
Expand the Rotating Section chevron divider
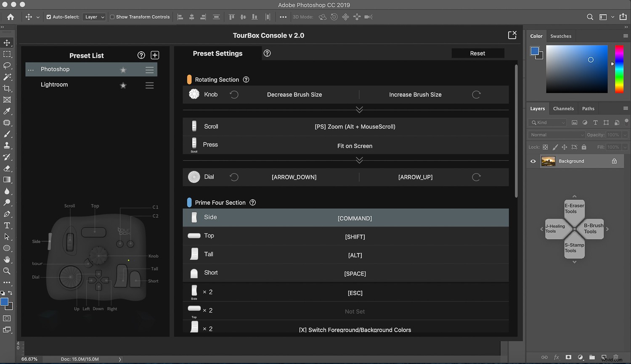360,109
